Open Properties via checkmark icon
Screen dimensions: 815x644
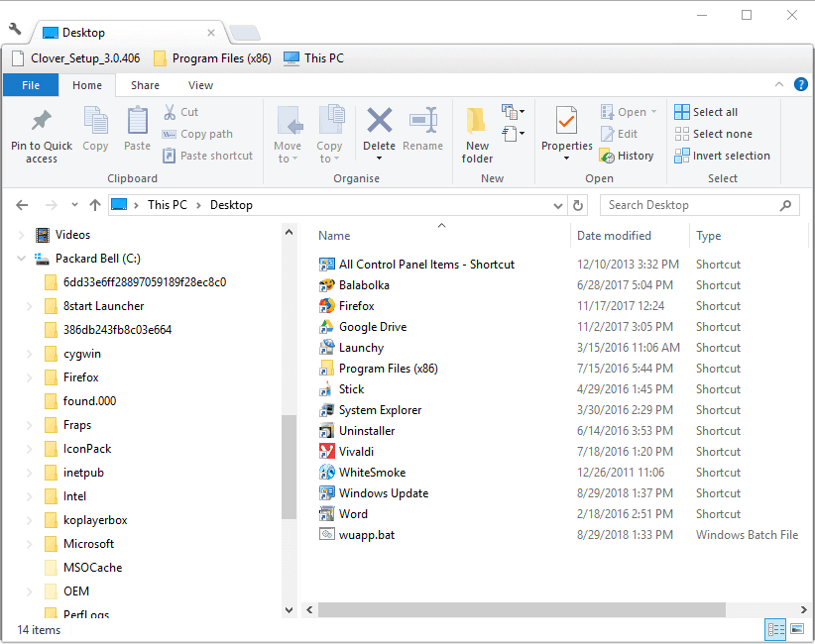point(566,122)
